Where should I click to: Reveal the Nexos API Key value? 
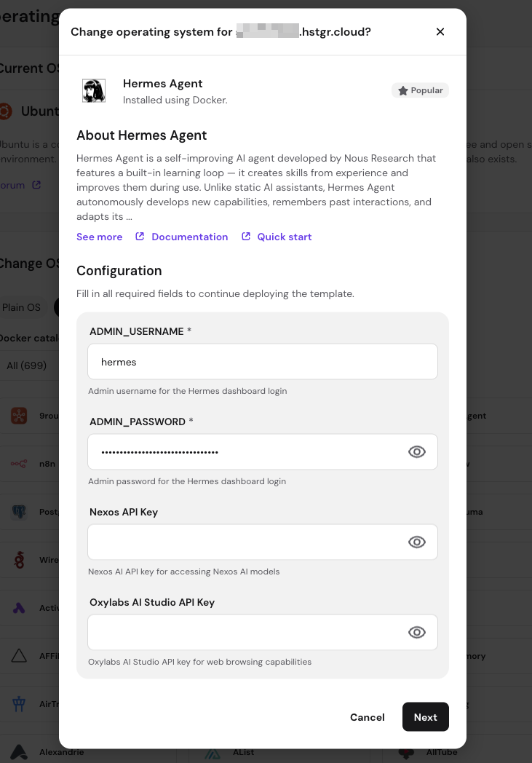tap(417, 542)
